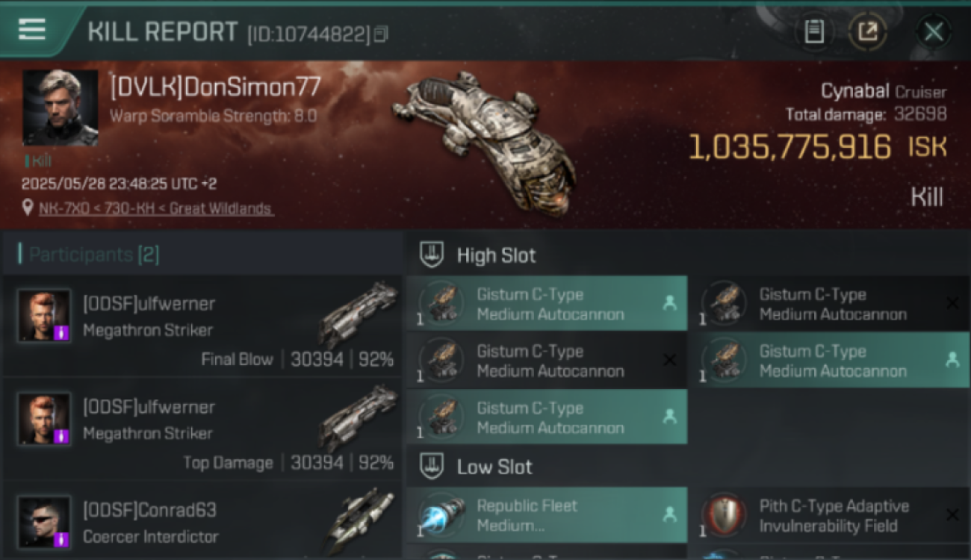The width and height of the screenshot is (971, 560).
Task: Share the kill report via export icon
Action: click(867, 32)
